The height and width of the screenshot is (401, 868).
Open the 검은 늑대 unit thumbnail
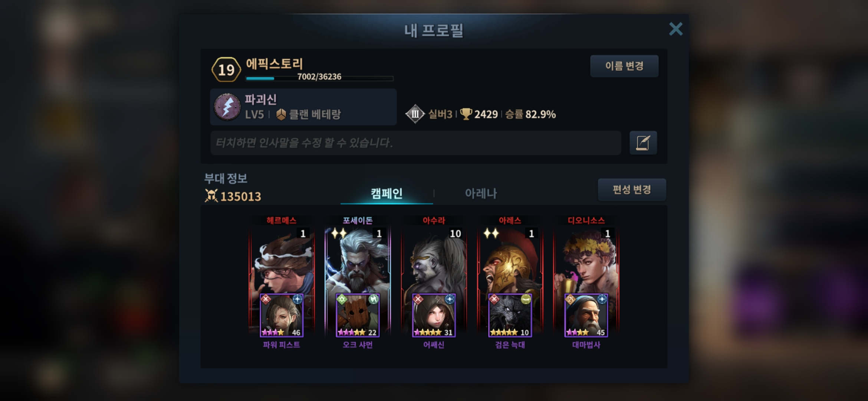(510, 315)
